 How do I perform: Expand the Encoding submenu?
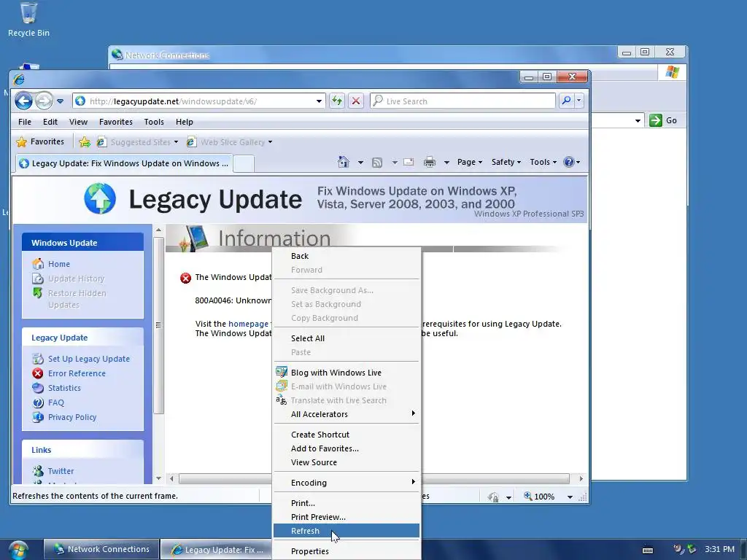click(347, 483)
